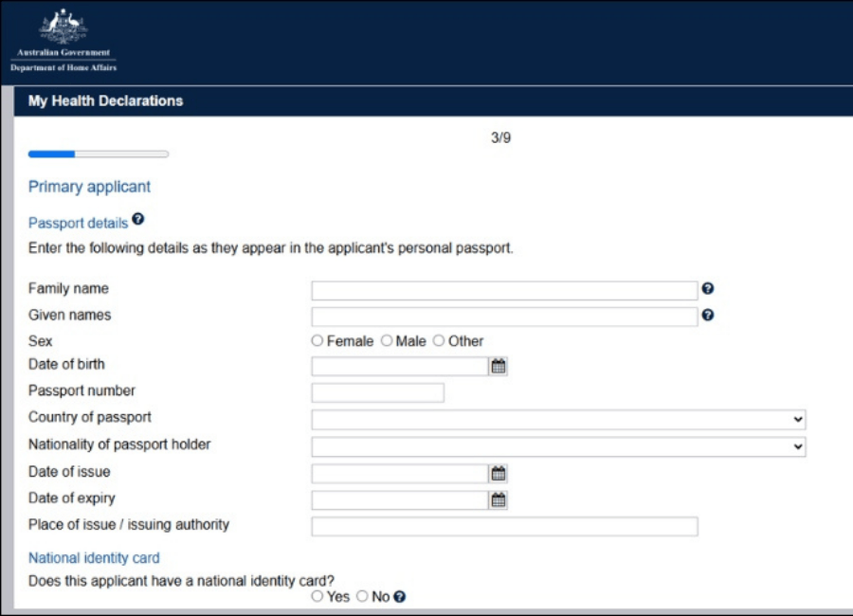The image size is (853, 616).
Task: Click the blue form progress bar
Action: point(99,154)
